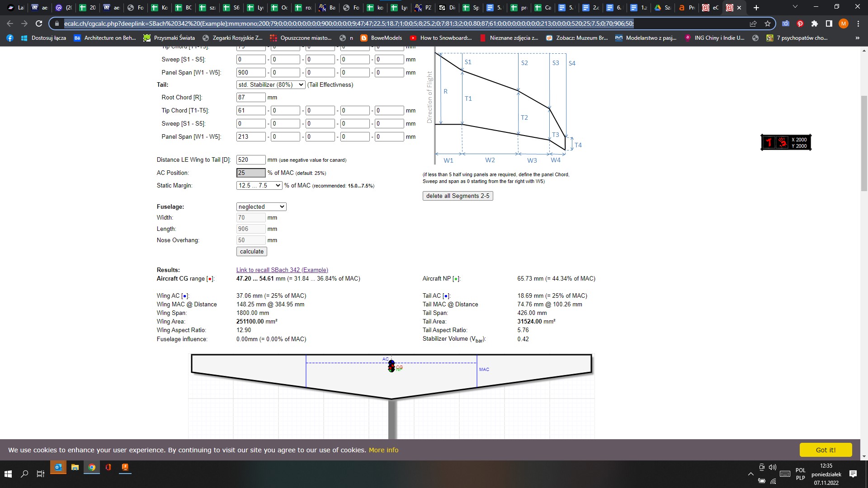
Task: Expand the Fuselage dropdown set to neglected
Action: [x=261, y=206]
